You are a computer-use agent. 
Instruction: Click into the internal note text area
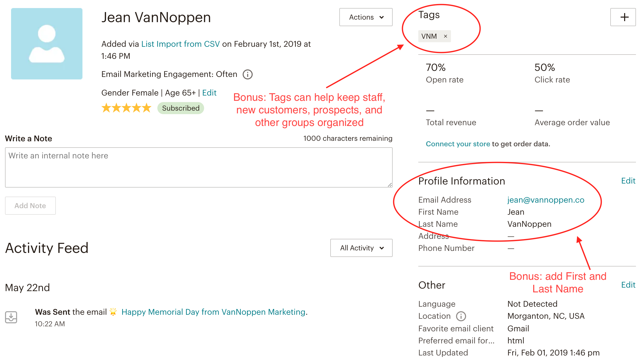click(x=199, y=167)
